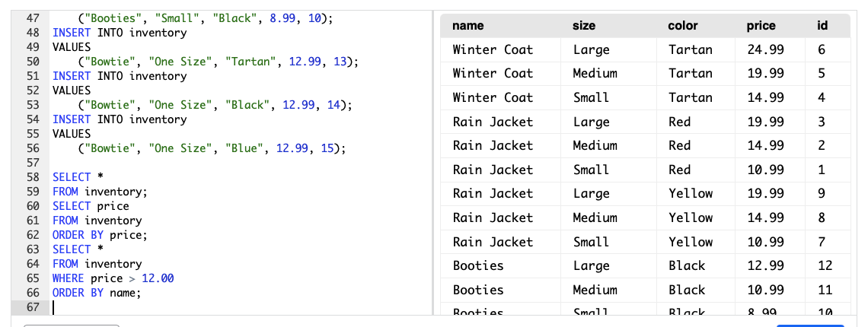Click the "WHERE price > 12.00" code line

tap(113, 278)
